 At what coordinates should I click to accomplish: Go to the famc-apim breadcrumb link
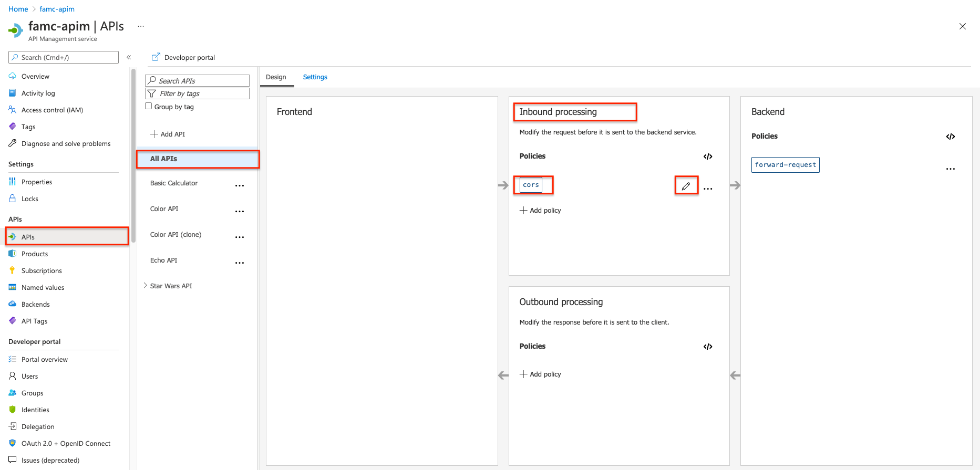coord(57,9)
